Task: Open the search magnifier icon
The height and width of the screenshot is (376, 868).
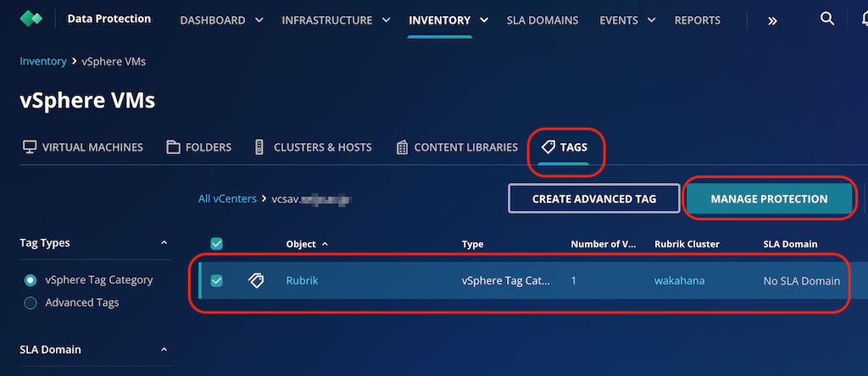Action: tap(827, 19)
